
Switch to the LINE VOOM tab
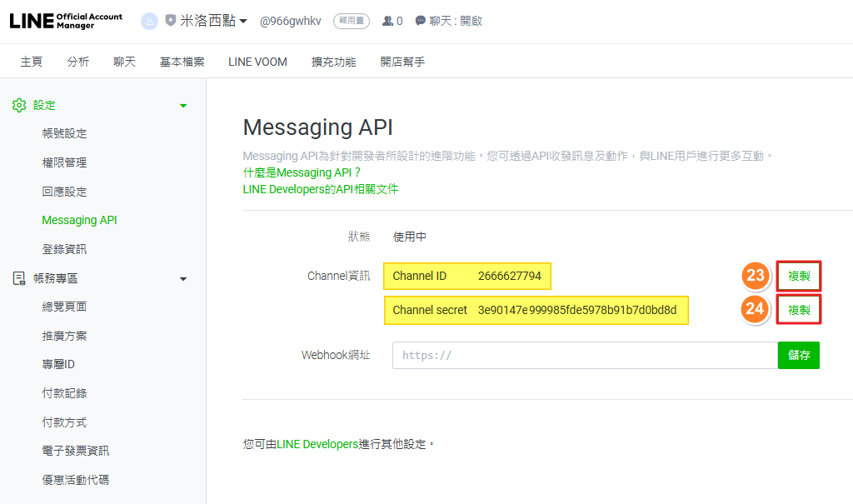point(257,62)
